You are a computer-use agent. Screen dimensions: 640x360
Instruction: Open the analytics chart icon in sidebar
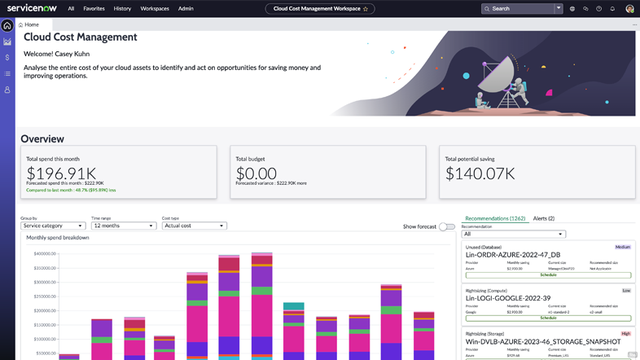click(x=7, y=42)
